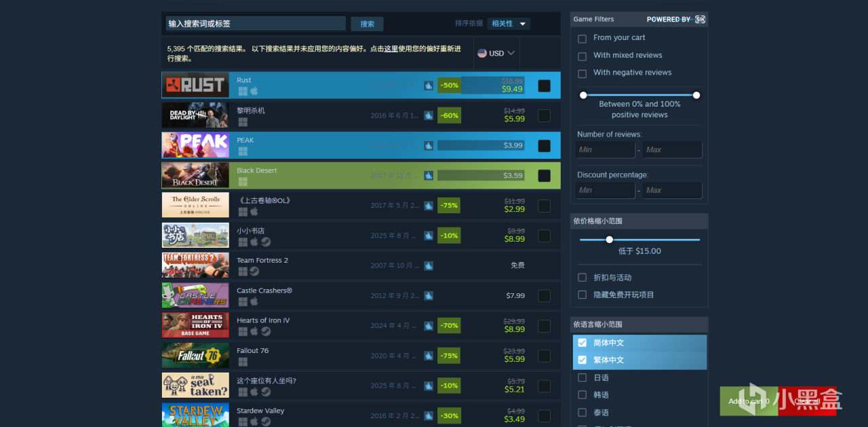Click the PEAK game thumbnail
The height and width of the screenshot is (427, 868).
coord(195,145)
